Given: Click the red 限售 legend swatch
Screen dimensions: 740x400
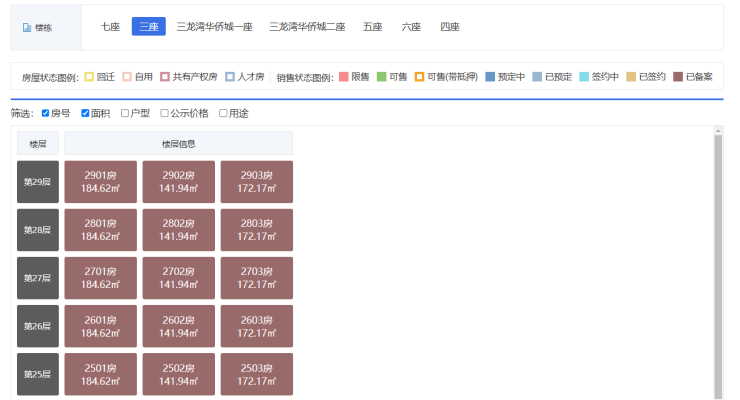Looking at the screenshot, I should [x=343, y=77].
